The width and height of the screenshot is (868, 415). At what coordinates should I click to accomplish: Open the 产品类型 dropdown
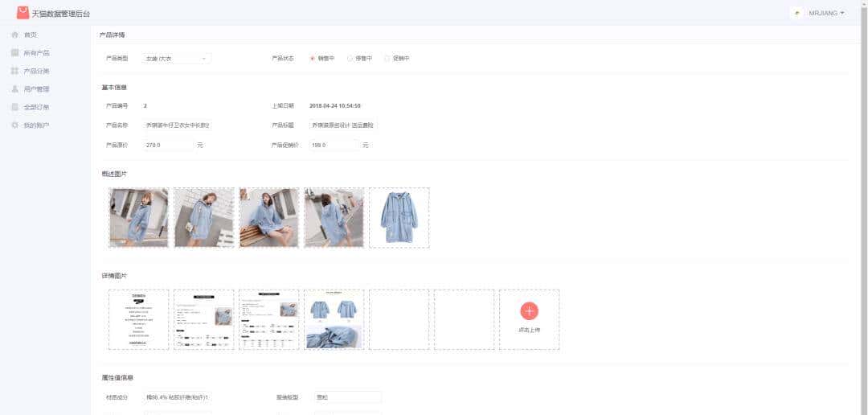point(176,58)
